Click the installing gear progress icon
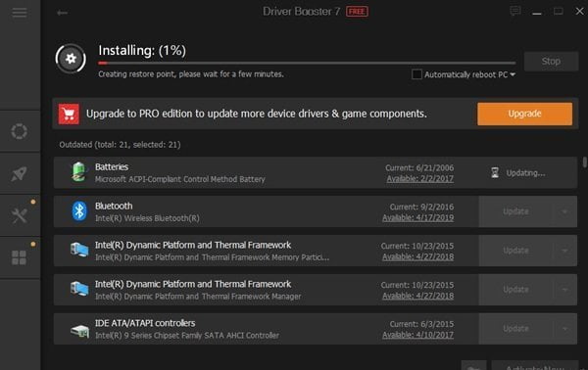The image size is (588, 370). click(x=71, y=59)
